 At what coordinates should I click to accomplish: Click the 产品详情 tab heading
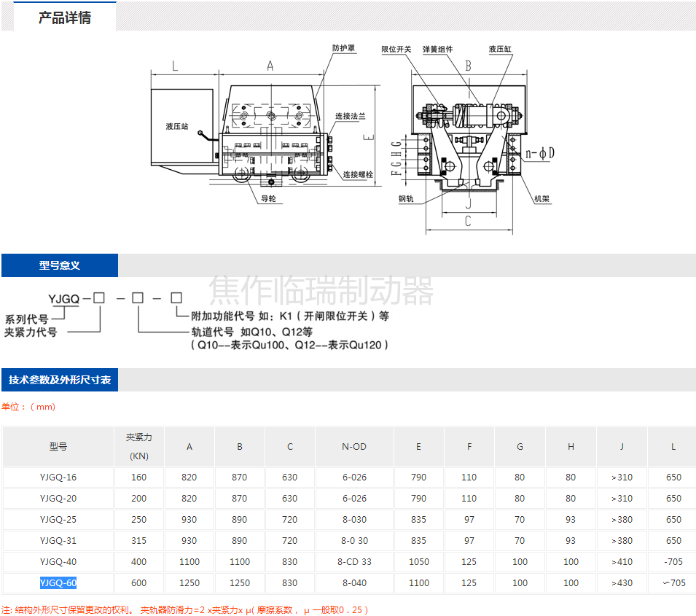click(x=64, y=17)
